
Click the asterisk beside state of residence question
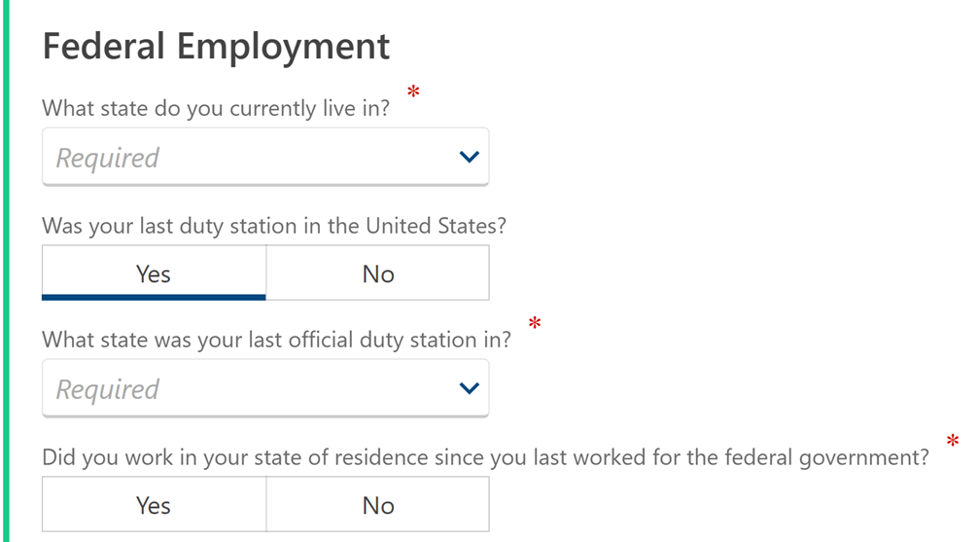(x=952, y=443)
